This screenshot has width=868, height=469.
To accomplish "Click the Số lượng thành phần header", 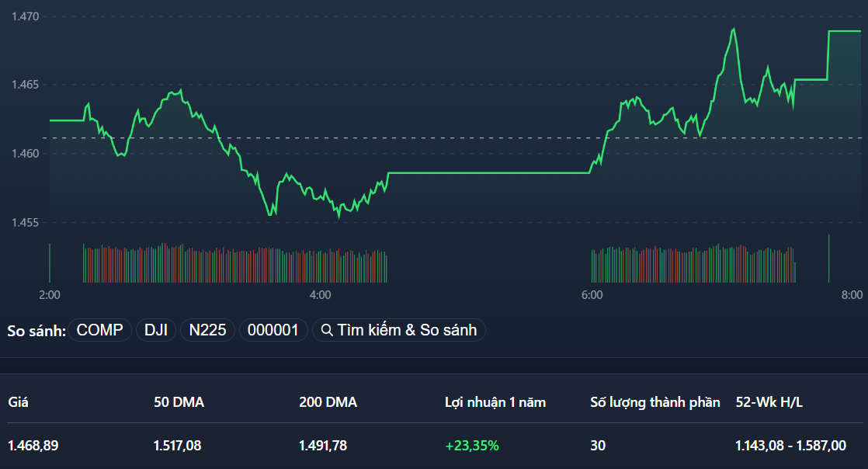I will (658, 402).
